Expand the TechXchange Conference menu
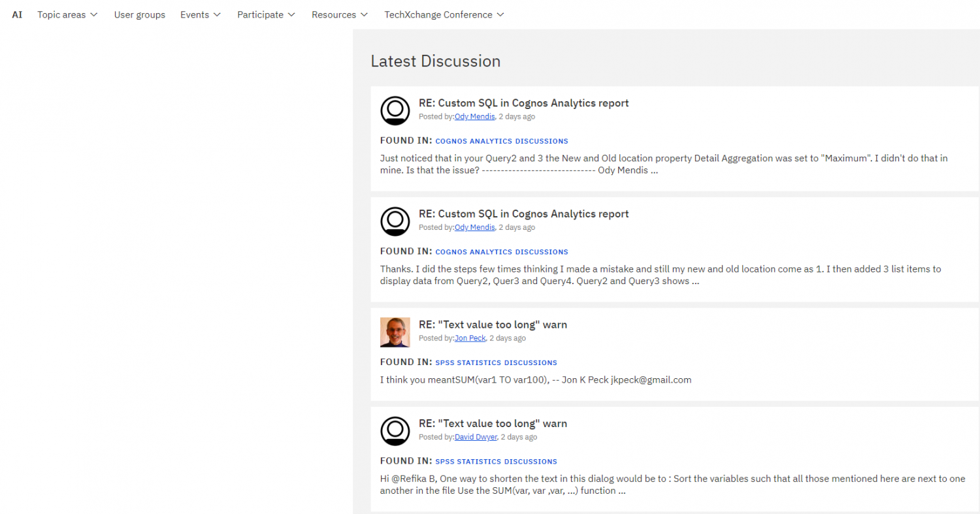This screenshot has width=980, height=514. point(444,14)
